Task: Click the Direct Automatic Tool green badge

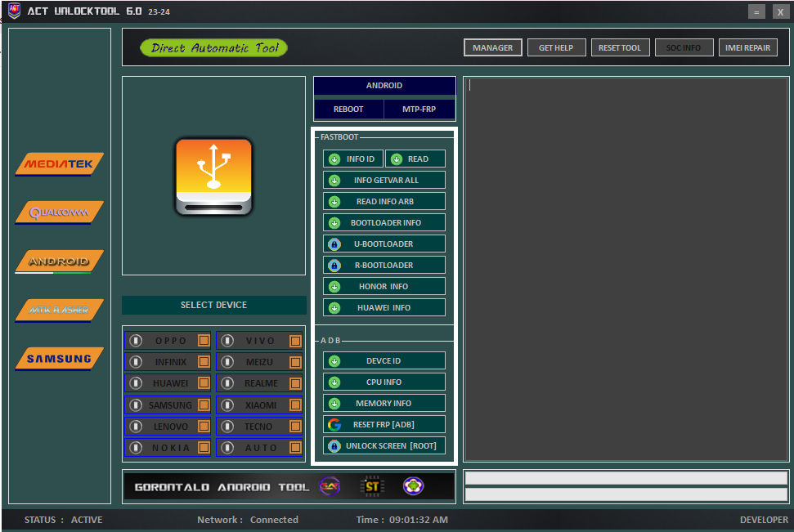Action: (x=213, y=48)
